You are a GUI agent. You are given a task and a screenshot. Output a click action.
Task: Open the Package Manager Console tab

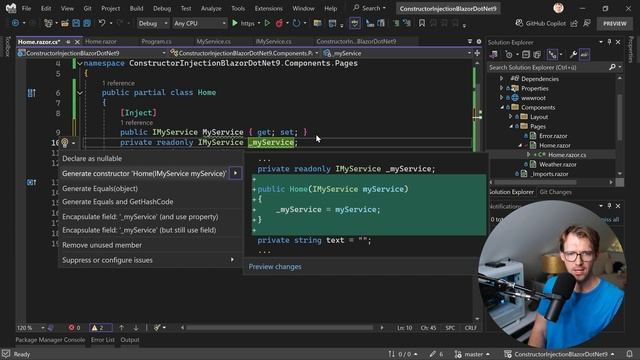coord(50,340)
